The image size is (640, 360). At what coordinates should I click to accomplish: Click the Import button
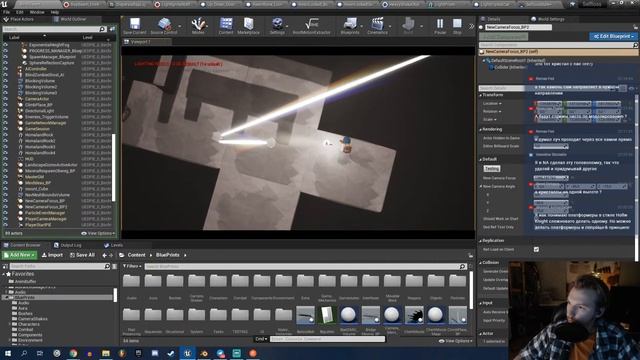pos(52,255)
